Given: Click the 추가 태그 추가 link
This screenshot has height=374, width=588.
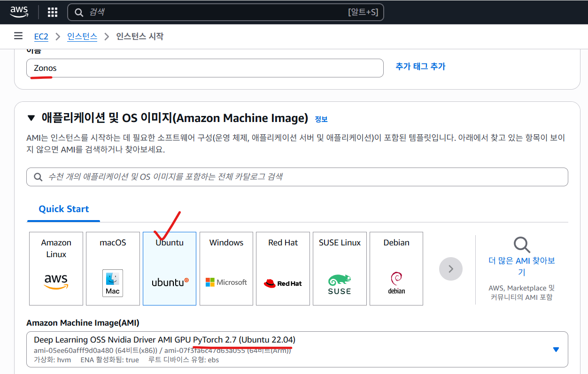Looking at the screenshot, I should (420, 67).
